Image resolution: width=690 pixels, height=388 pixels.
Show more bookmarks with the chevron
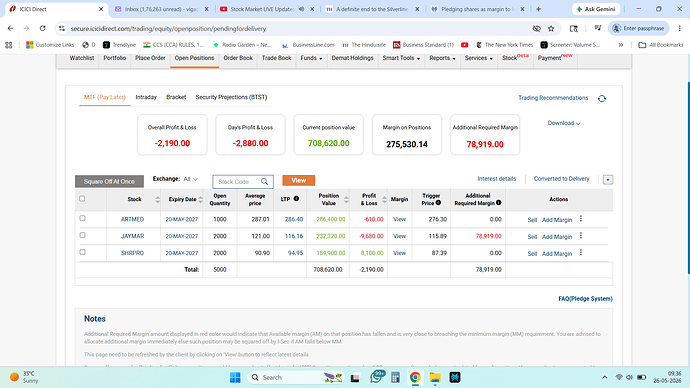point(621,45)
